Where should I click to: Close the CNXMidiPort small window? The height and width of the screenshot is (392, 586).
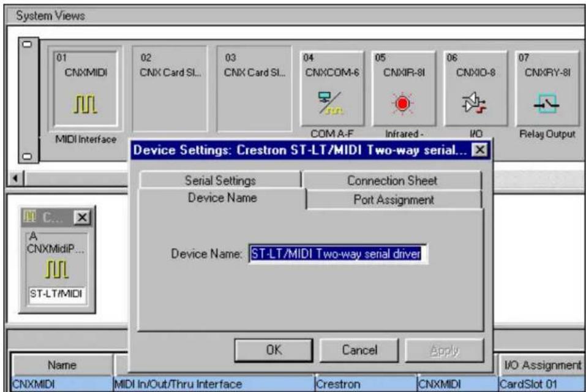pos(82,217)
